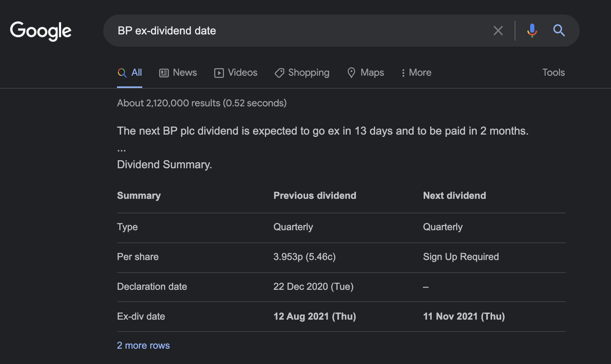Click the snippet sentence about next BP plc dividend

323,131
